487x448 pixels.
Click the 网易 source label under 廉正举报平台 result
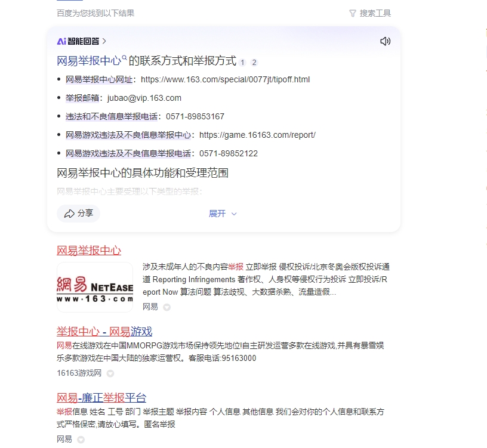[64, 439]
